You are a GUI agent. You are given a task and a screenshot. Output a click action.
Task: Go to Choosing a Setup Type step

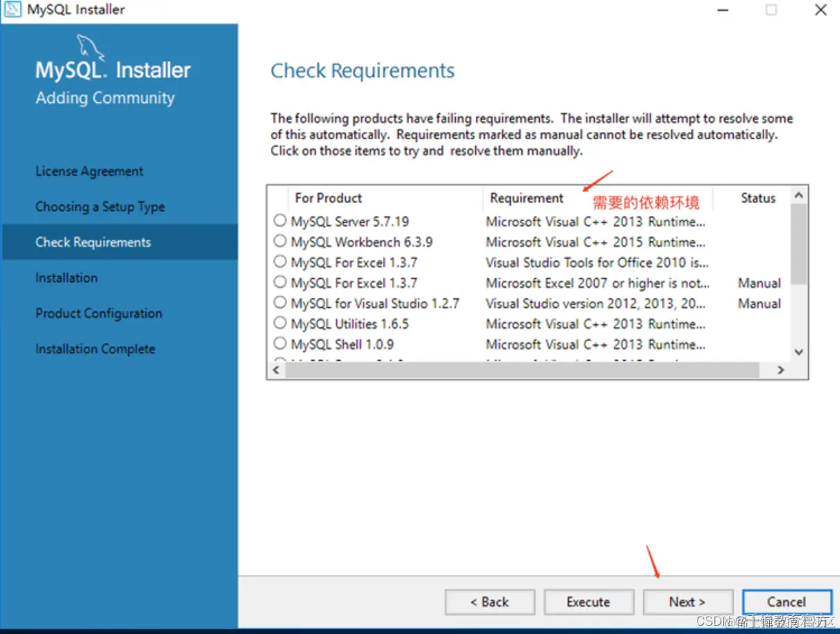[x=100, y=206]
